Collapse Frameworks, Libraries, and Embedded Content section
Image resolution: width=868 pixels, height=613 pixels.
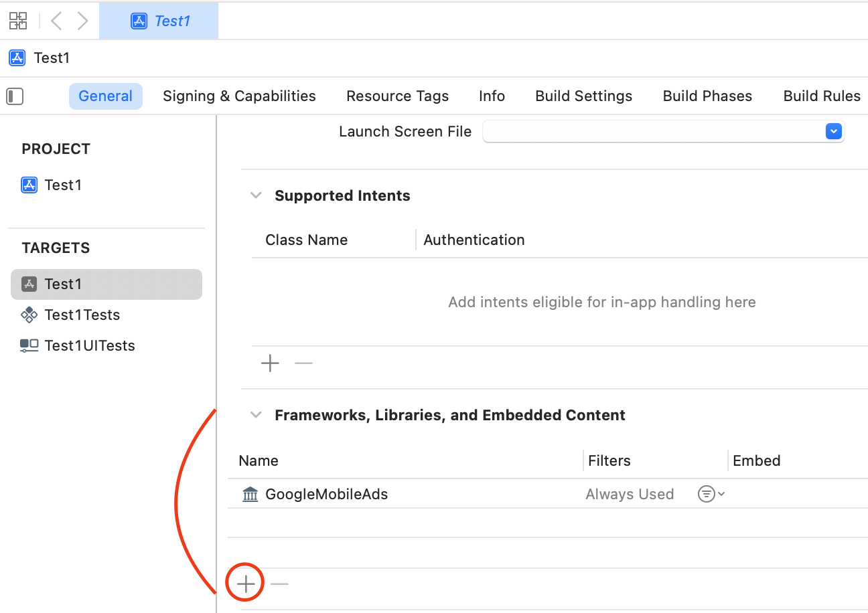(x=255, y=416)
